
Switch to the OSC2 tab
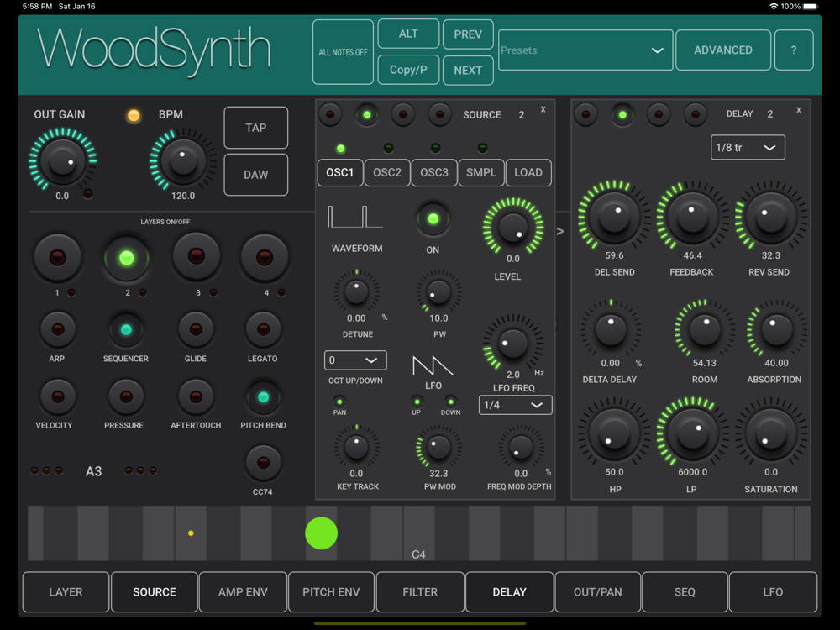[386, 172]
